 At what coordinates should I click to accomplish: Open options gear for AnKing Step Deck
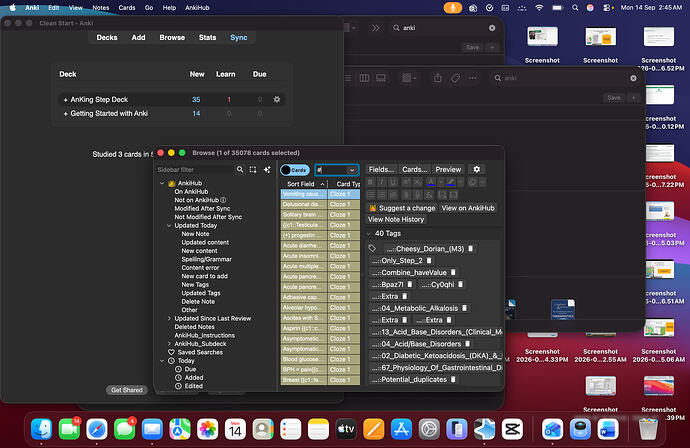[277, 99]
